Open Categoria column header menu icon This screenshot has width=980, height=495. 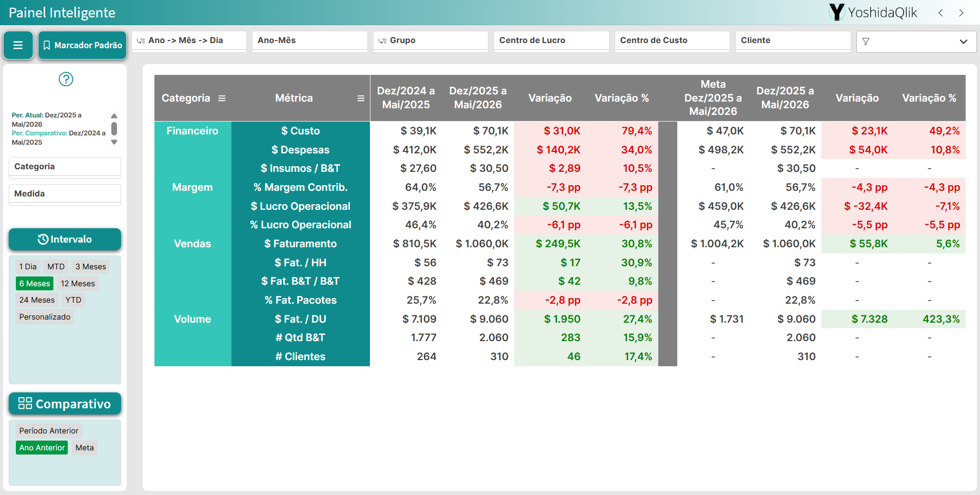(222, 98)
